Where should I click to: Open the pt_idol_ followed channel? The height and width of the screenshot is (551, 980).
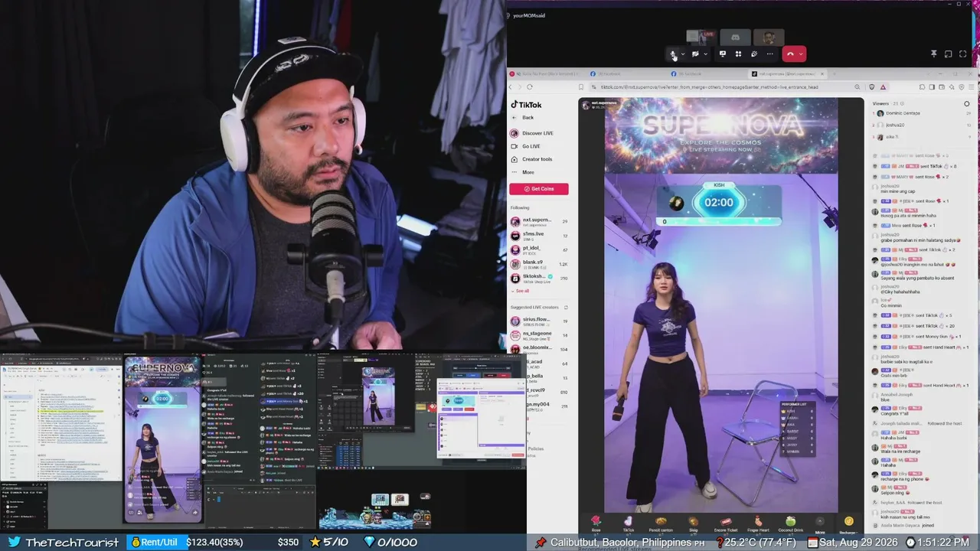click(x=539, y=250)
